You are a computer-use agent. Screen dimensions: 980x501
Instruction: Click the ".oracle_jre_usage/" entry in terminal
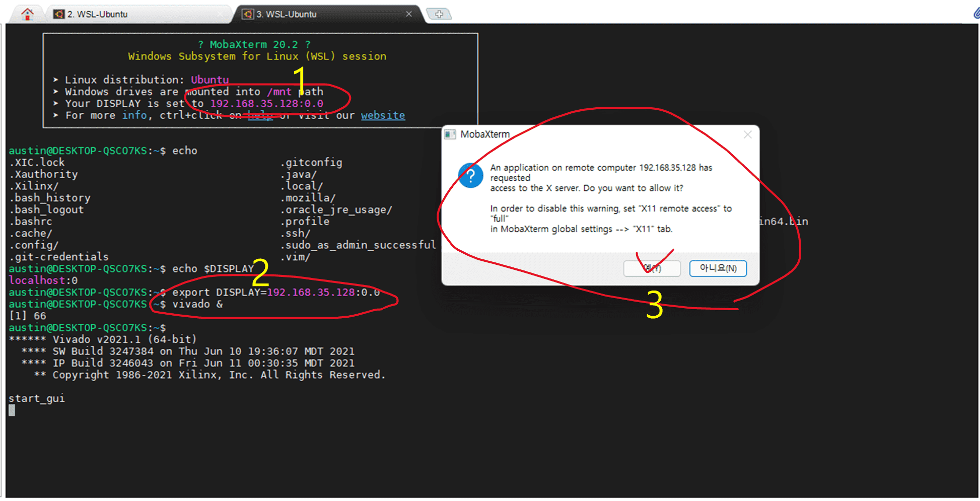336,209
